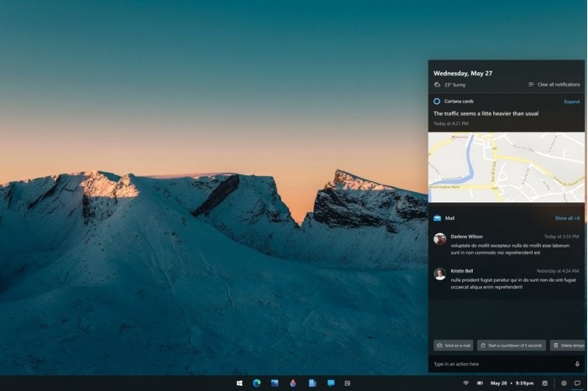Open settings gear in system tray
The image size is (588, 391).
point(564,383)
